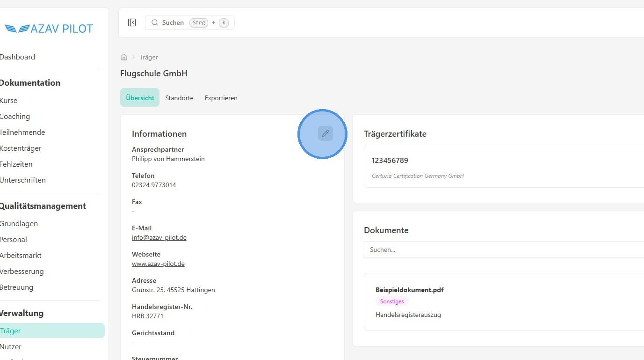
Task: Click the info@azav-pilot.de email link
Action: (x=159, y=237)
